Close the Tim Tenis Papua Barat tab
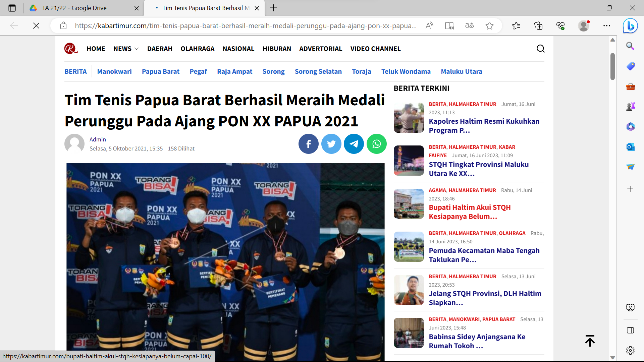 coord(257,8)
